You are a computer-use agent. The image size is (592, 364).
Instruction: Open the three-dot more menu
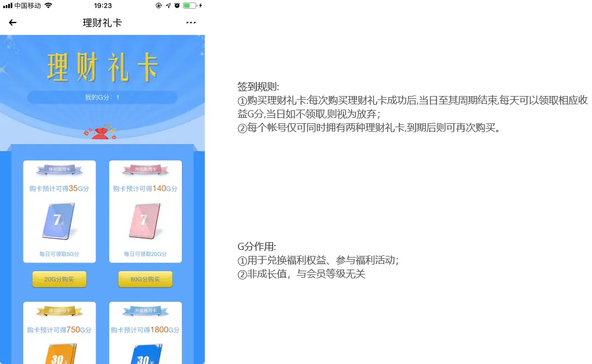(191, 22)
